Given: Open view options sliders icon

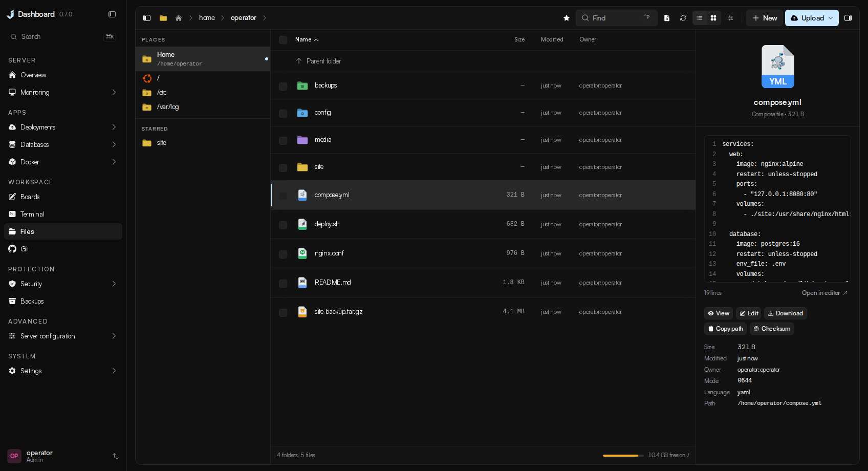Looking at the screenshot, I should pyautogui.click(x=730, y=18).
